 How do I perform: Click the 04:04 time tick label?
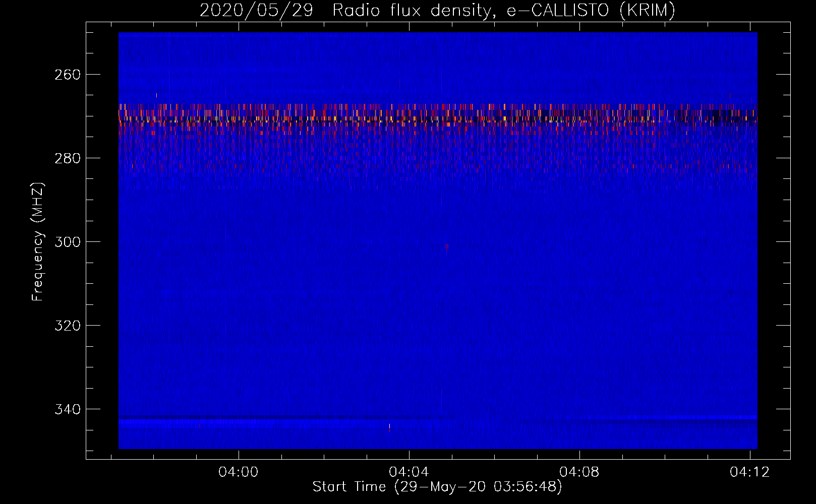[x=409, y=472]
